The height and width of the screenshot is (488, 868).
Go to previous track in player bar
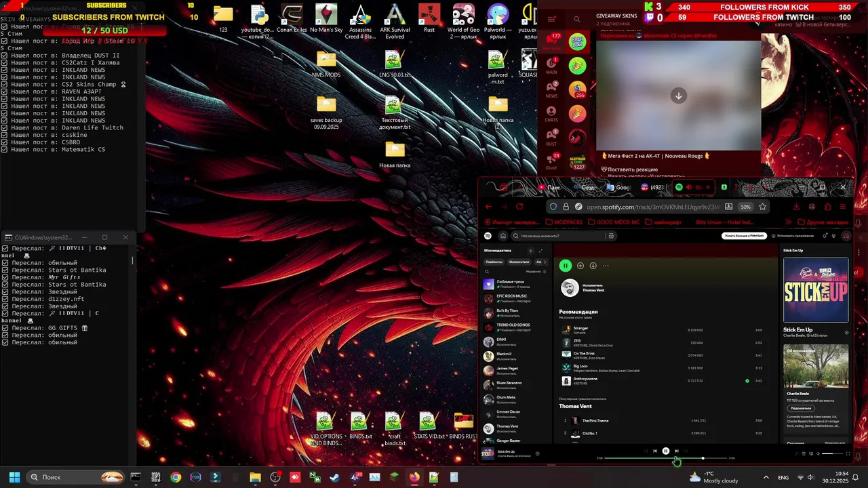655,451
